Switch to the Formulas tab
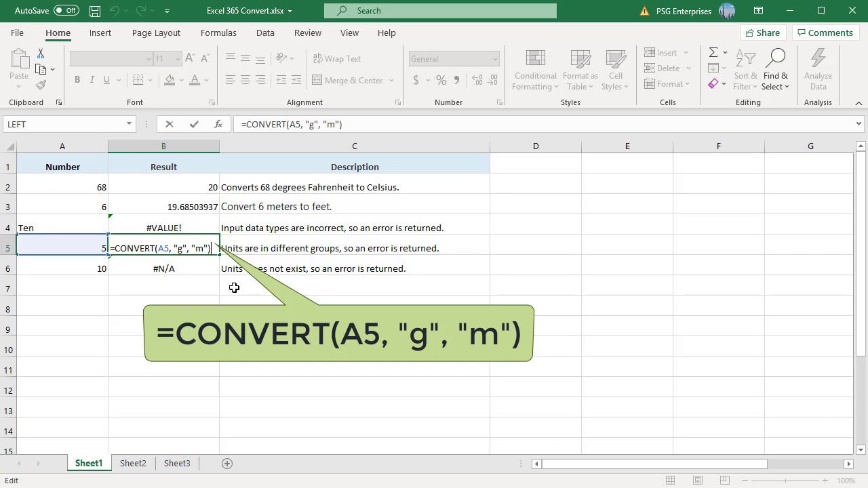Image resolution: width=868 pixels, height=488 pixels. click(x=218, y=33)
